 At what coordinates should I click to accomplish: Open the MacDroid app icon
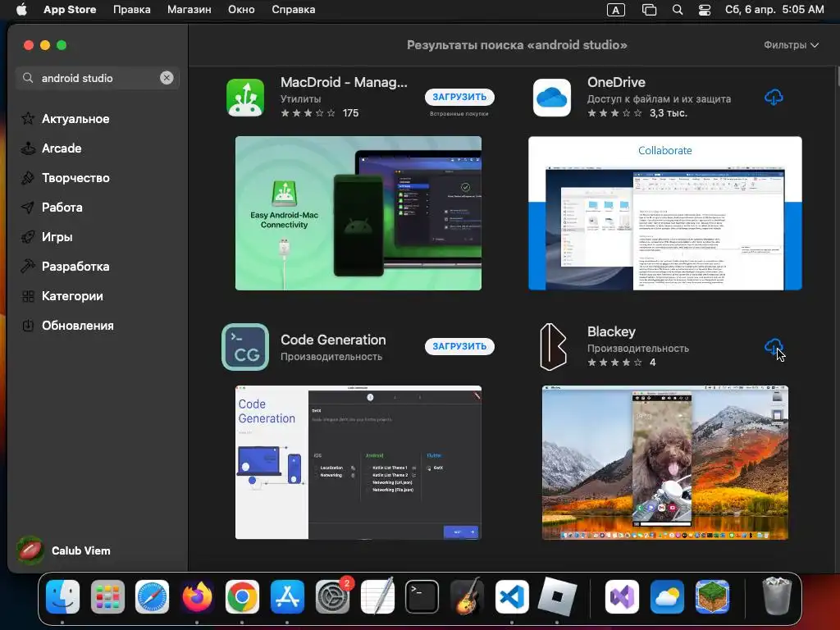coord(244,98)
